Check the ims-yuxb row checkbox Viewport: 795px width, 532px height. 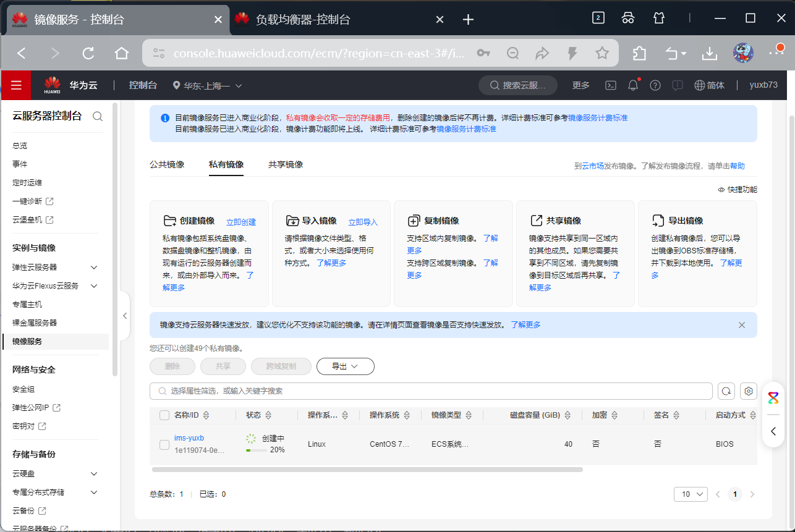tap(164, 444)
